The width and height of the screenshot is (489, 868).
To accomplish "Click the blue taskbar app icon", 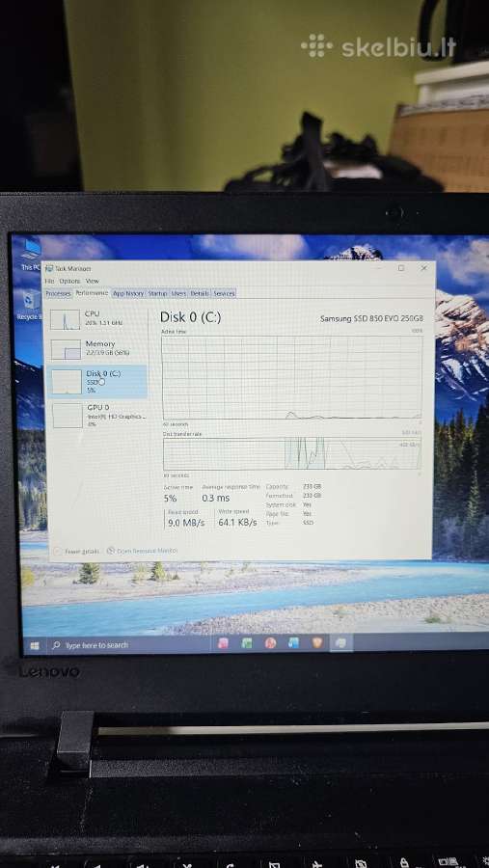I will tap(293, 642).
